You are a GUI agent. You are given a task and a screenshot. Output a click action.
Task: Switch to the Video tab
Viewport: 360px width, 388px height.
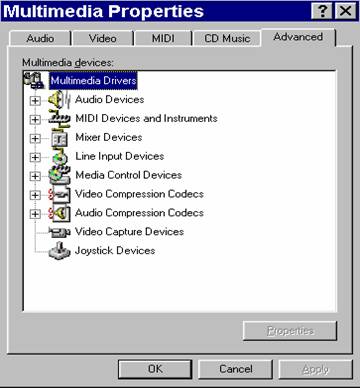click(103, 38)
